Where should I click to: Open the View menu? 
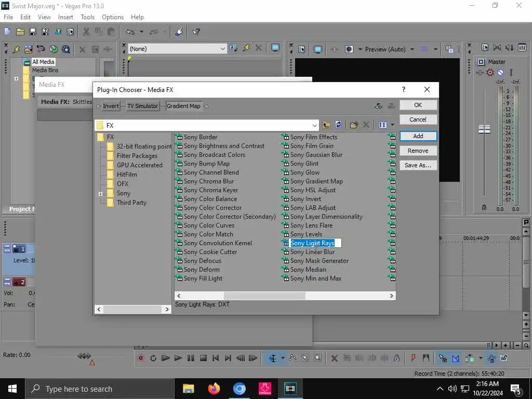click(44, 17)
